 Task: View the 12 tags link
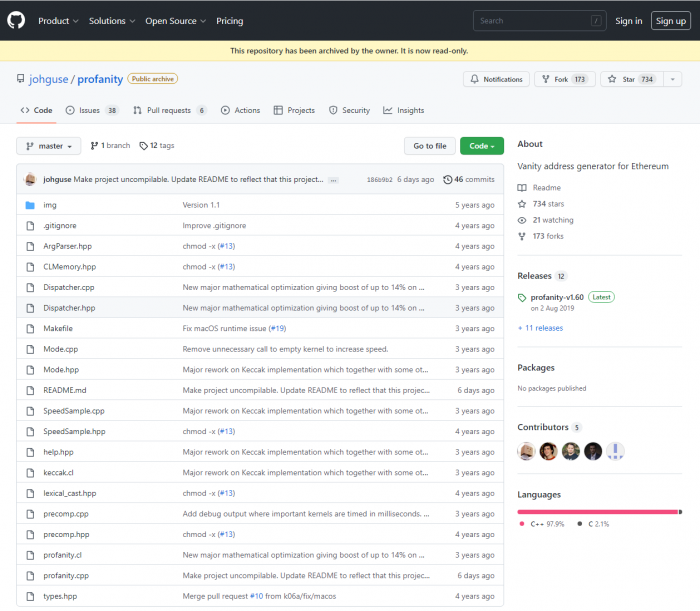[157, 145]
